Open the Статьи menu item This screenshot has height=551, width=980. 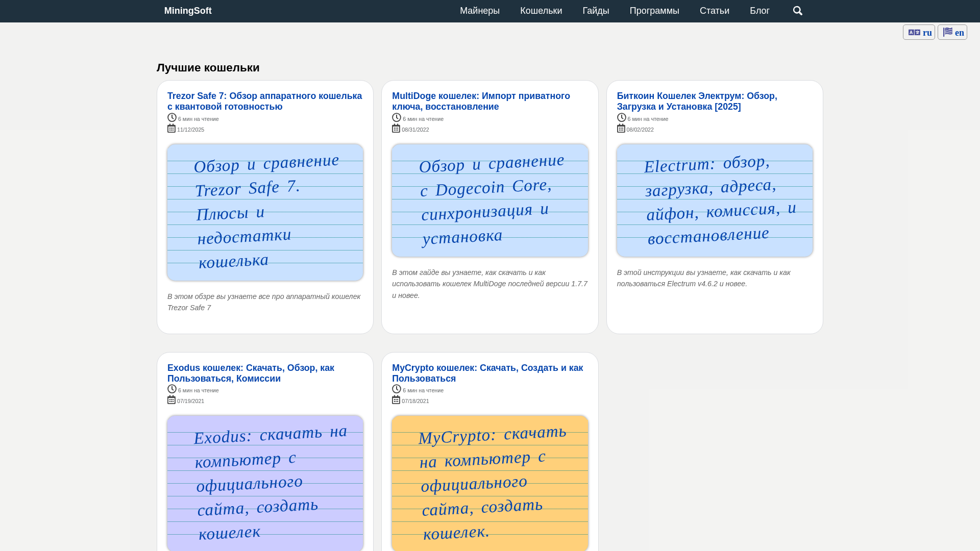[x=715, y=11]
